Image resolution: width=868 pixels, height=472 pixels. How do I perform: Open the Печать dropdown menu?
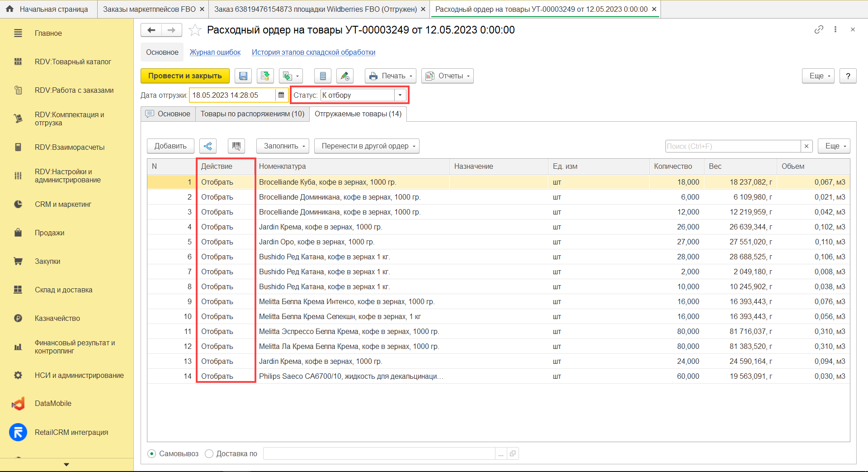pyautogui.click(x=391, y=76)
